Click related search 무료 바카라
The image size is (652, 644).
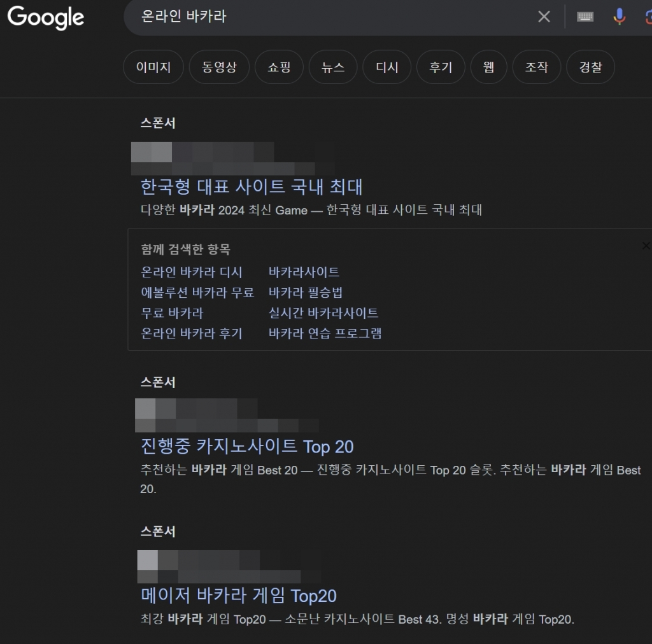pyautogui.click(x=172, y=313)
